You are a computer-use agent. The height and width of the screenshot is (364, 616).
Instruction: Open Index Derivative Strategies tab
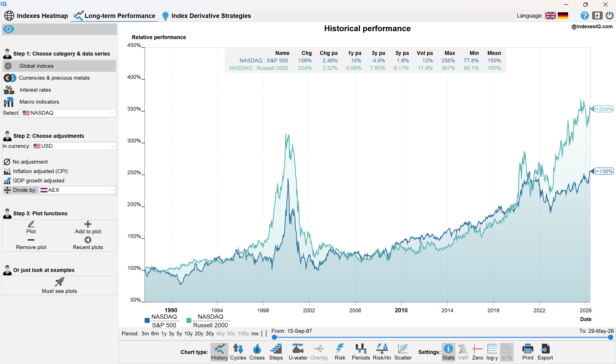(x=206, y=16)
